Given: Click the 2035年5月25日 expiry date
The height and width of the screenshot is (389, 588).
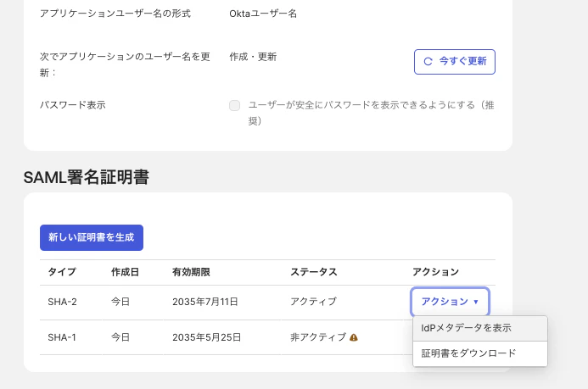Looking at the screenshot, I should click(207, 337).
